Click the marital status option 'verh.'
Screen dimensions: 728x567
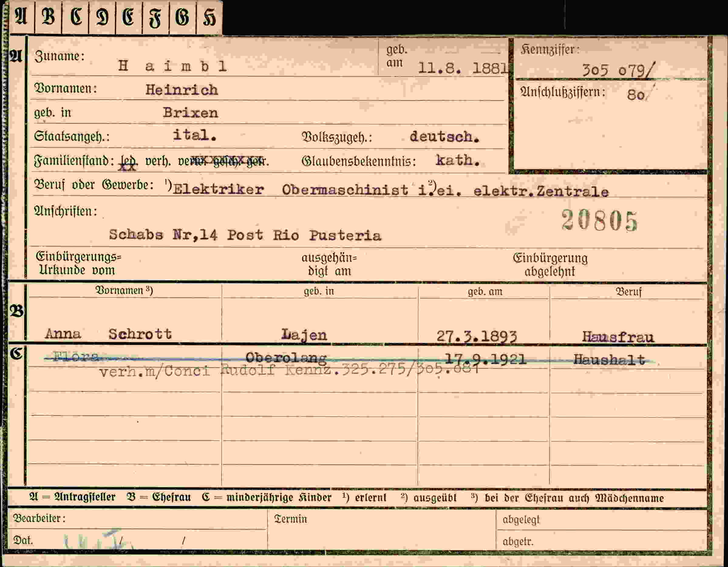[x=158, y=161]
